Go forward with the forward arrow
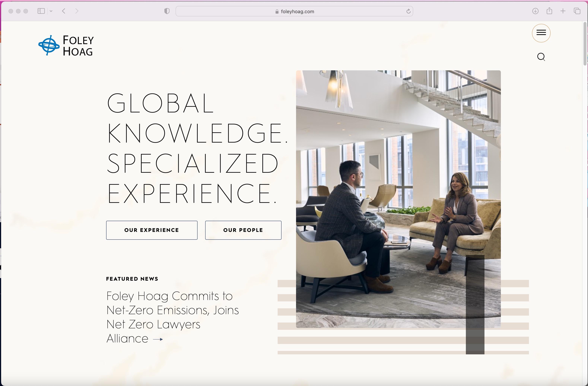The height and width of the screenshot is (386, 588). 77,11
